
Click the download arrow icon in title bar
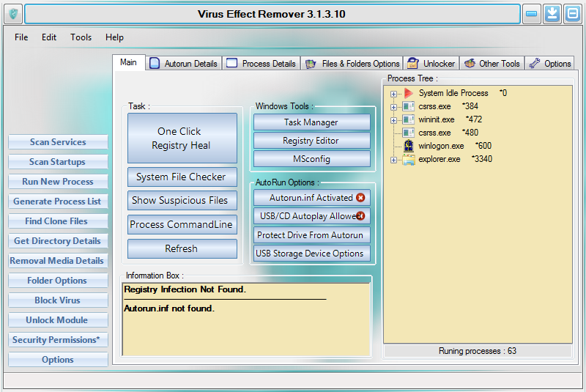click(552, 14)
